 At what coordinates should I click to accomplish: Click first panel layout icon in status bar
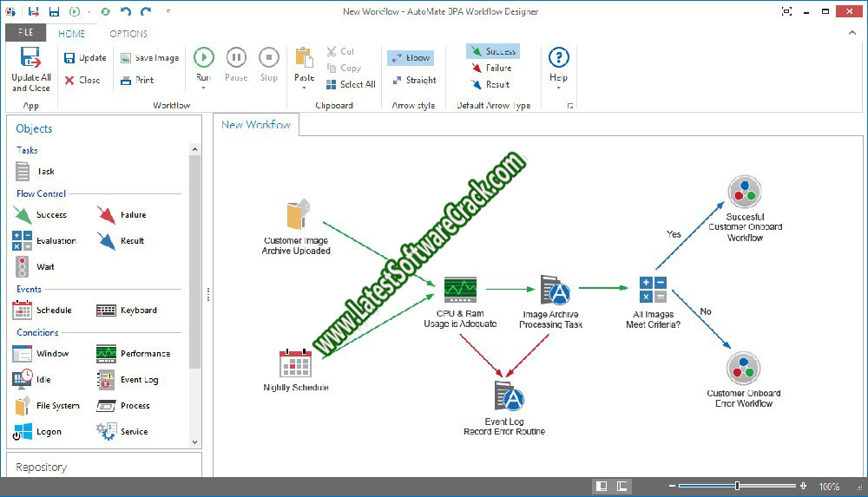pyautogui.click(x=602, y=487)
